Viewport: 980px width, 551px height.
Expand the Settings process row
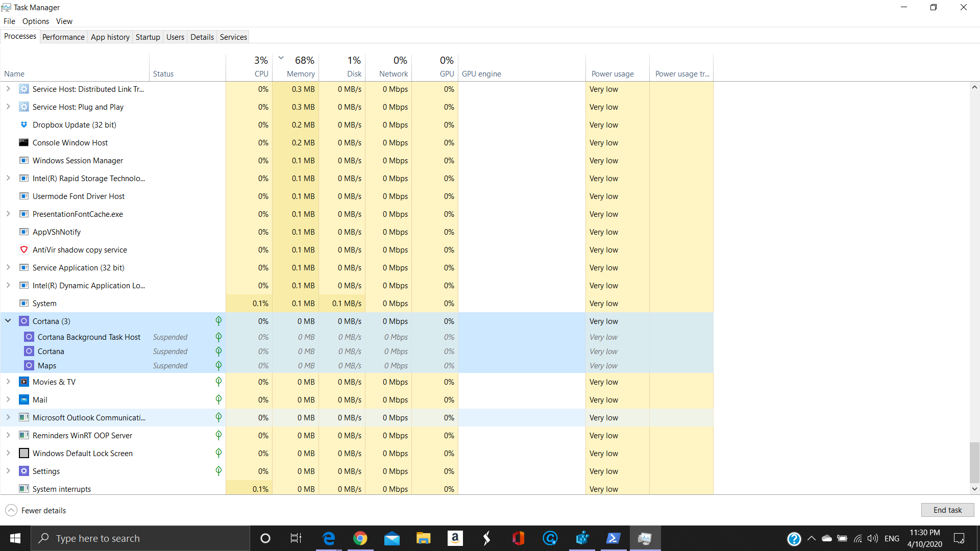[x=8, y=471]
